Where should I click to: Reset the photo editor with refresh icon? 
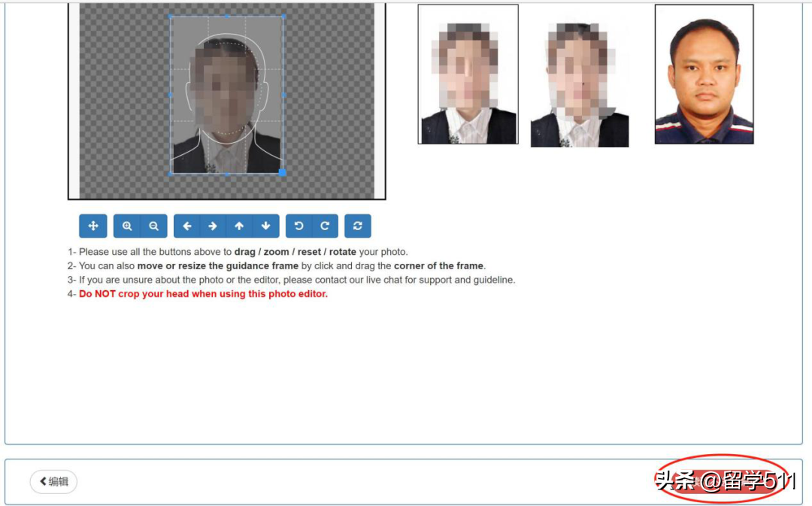click(x=358, y=226)
